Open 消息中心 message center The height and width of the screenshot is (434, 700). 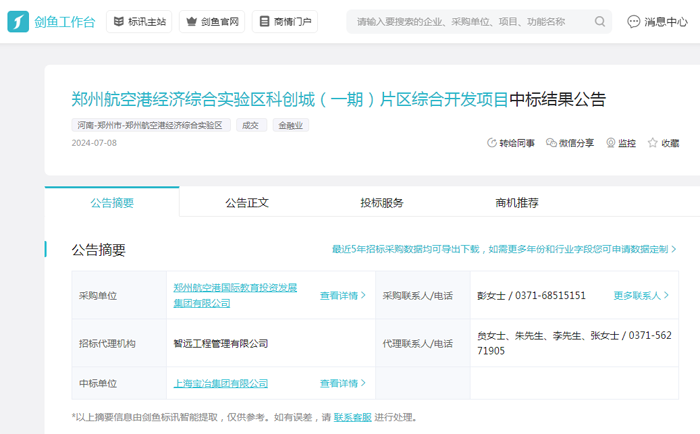657,21
